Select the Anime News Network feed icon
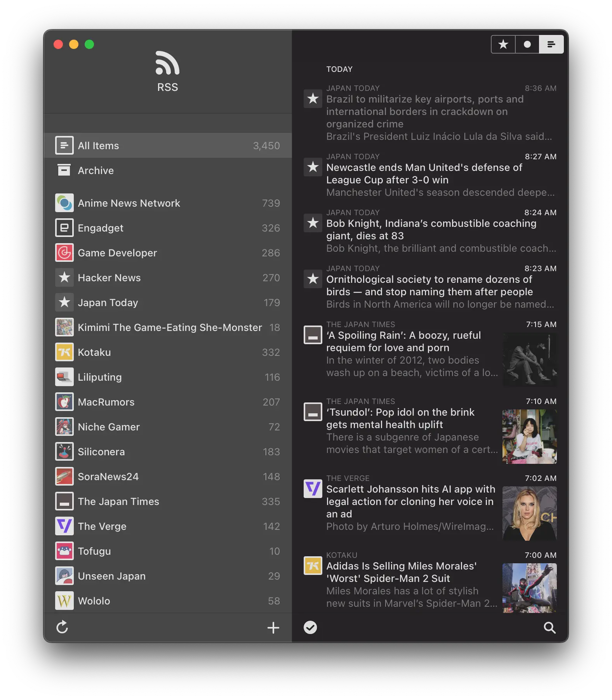The height and width of the screenshot is (700, 612). [64, 203]
